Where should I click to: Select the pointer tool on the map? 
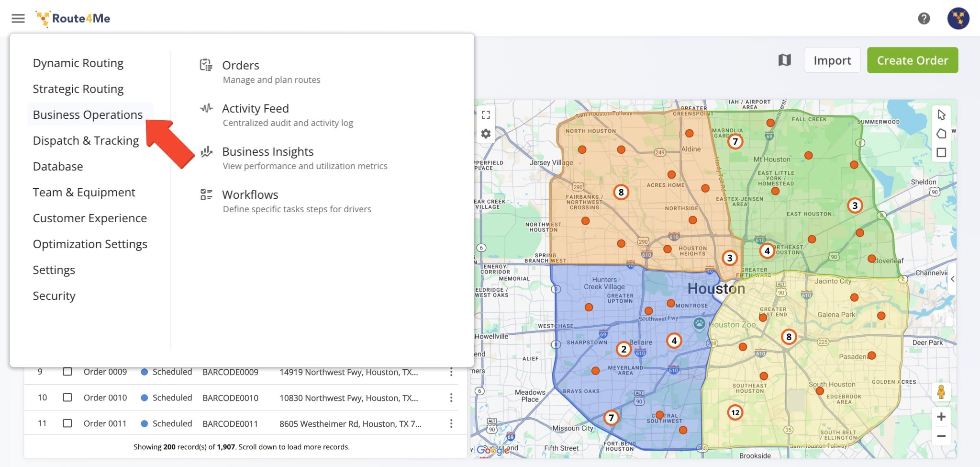point(941,115)
